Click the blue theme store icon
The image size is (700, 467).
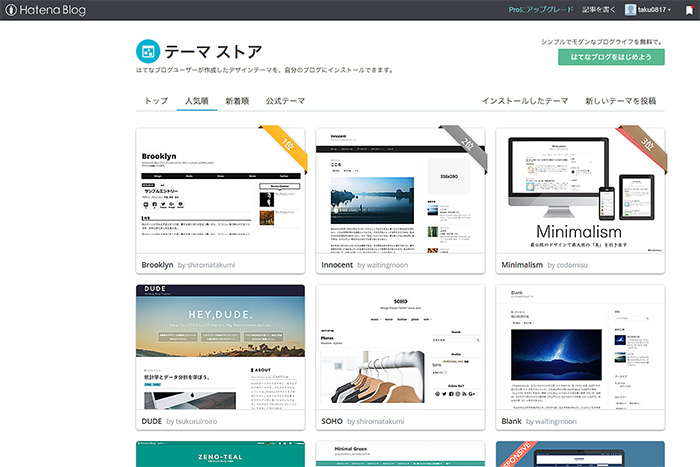[x=146, y=50]
